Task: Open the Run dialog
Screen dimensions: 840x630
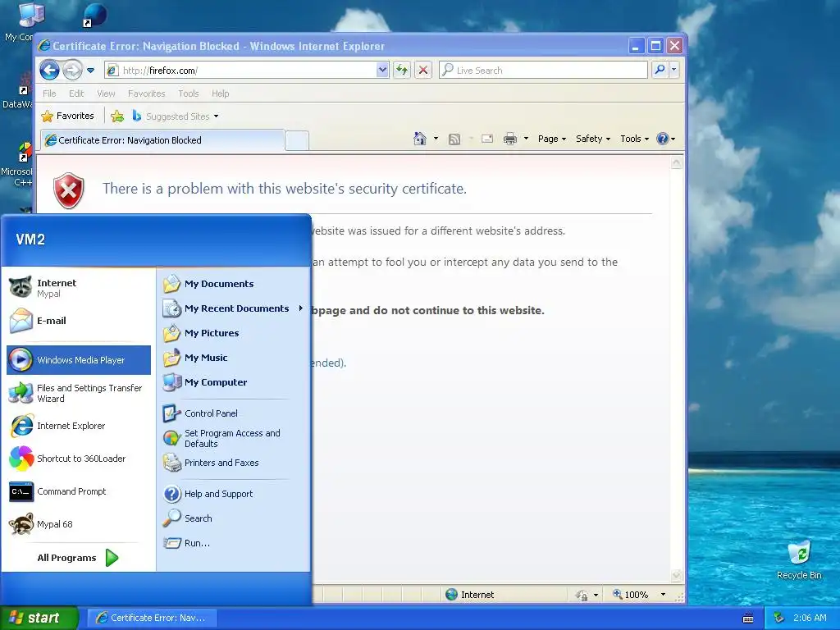Action: point(234,543)
